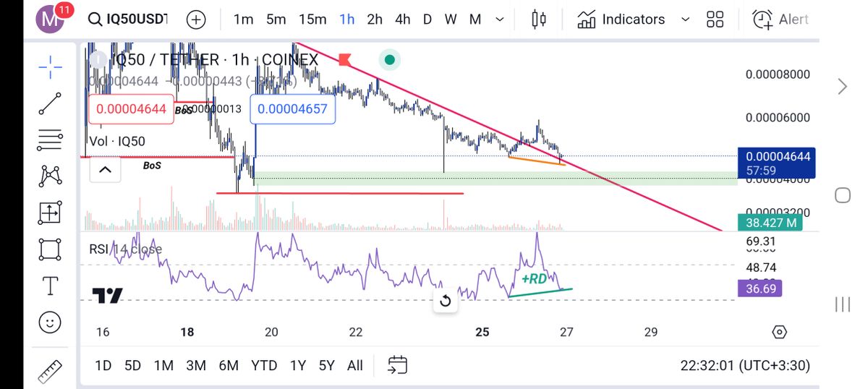Open the candlestick chart style selector
This screenshot has width=868, height=389.
point(538,20)
